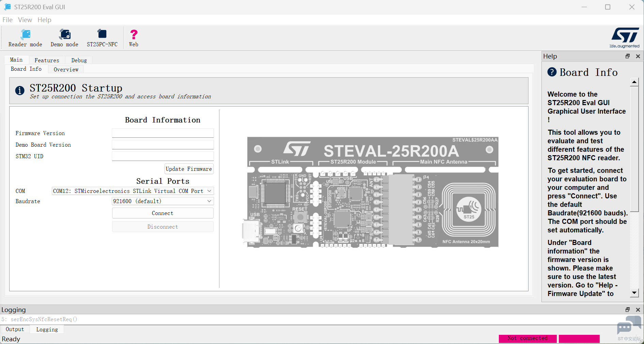Click Help panel scroll up arrow

pyautogui.click(x=634, y=82)
